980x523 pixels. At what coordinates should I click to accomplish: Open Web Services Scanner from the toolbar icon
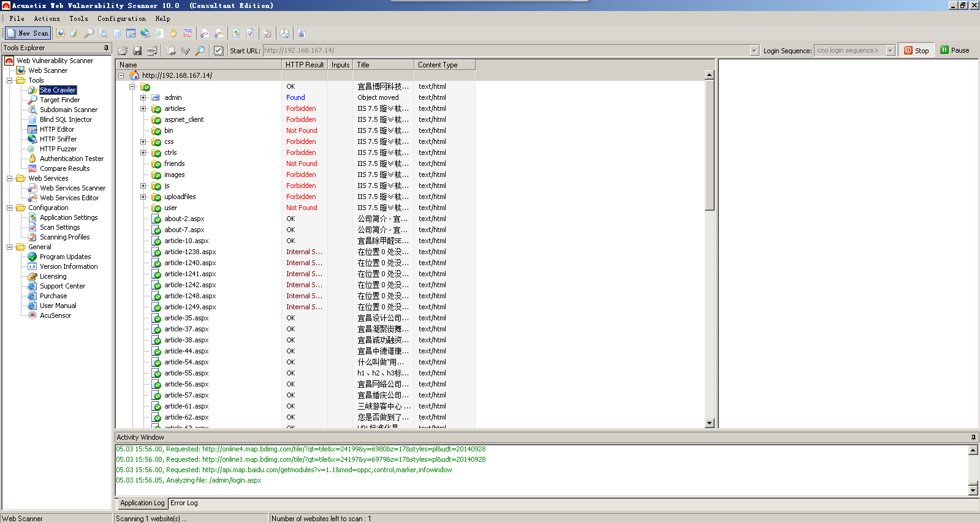(x=205, y=33)
